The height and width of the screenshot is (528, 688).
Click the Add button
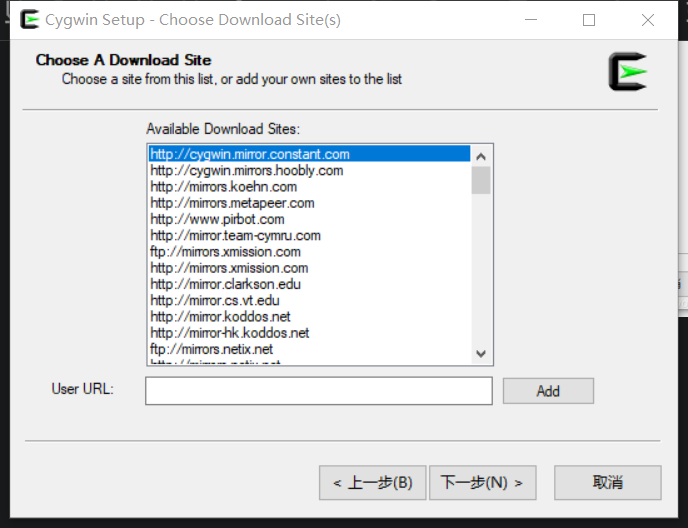(x=548, y=391)
